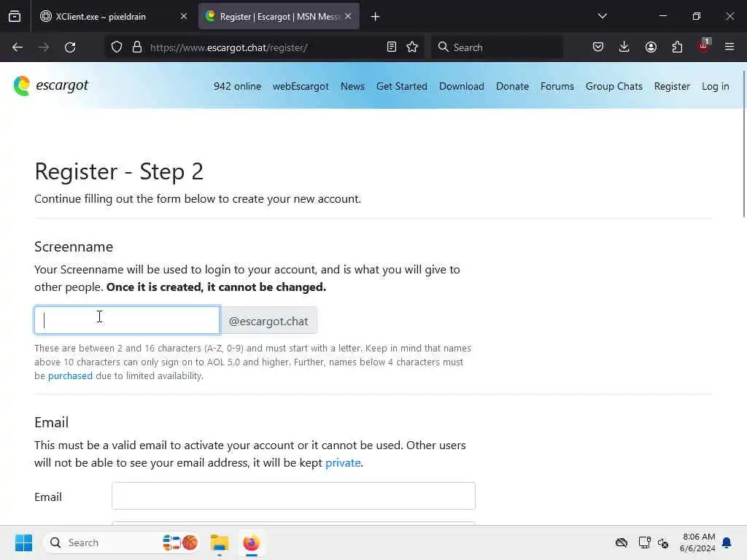This screenshot has height=560, width=747.
Task: Follow the purchased link
Action: [x=70, y=376]
